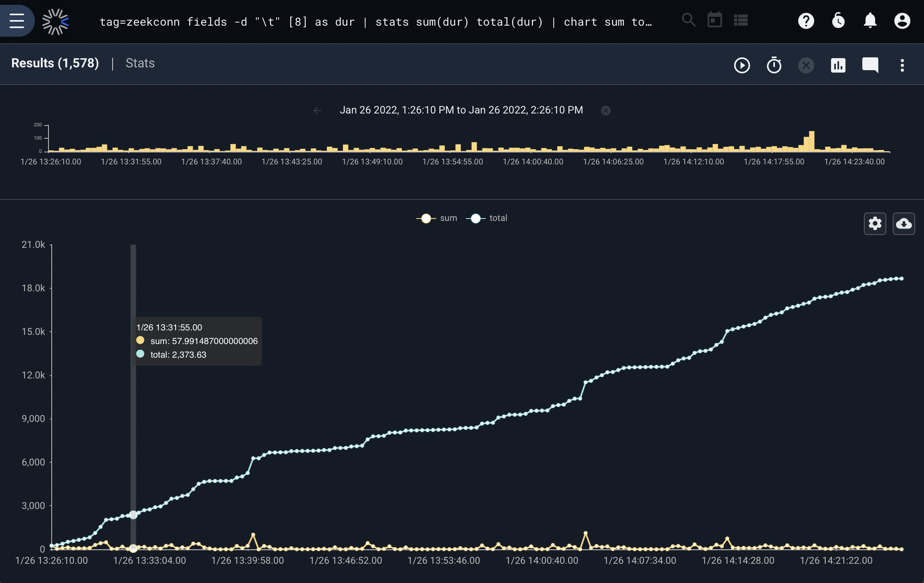Click the '1/26 14:21:22.00' axis label

[836, 561]
